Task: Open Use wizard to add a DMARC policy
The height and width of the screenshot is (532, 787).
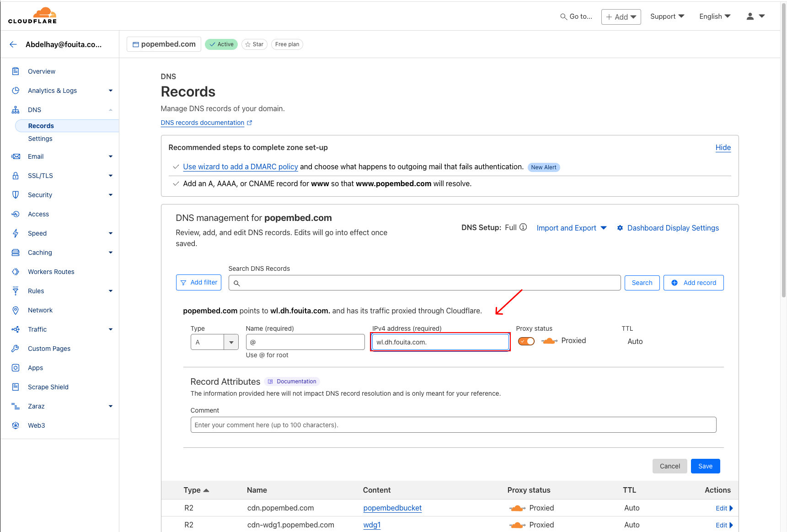Action: coord(241,167)
